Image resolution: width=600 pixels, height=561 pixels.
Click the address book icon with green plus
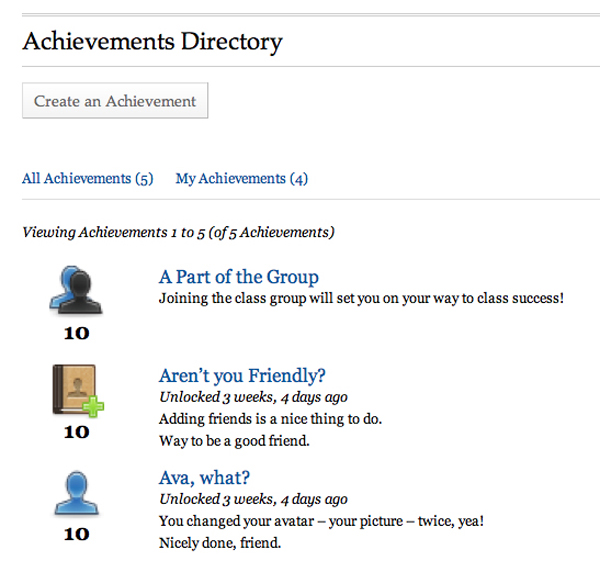click(x=78, y=390)
